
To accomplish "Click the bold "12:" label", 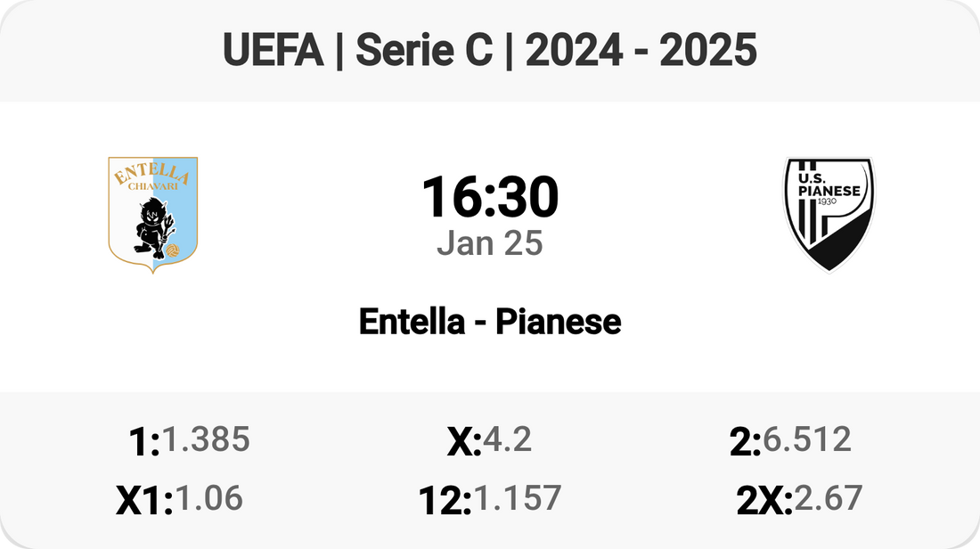I will pyautogui.click(x=445, y=501).
